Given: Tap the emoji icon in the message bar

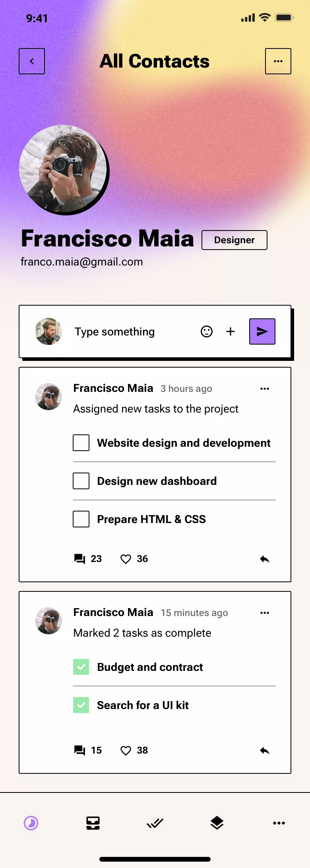Looking at the screenshot, I should 207,331.
